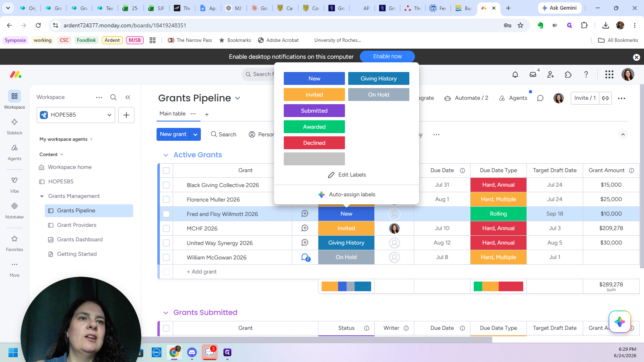Open Favorites star in the left rail
Screen dimensions: 644x362
(14, 243)
